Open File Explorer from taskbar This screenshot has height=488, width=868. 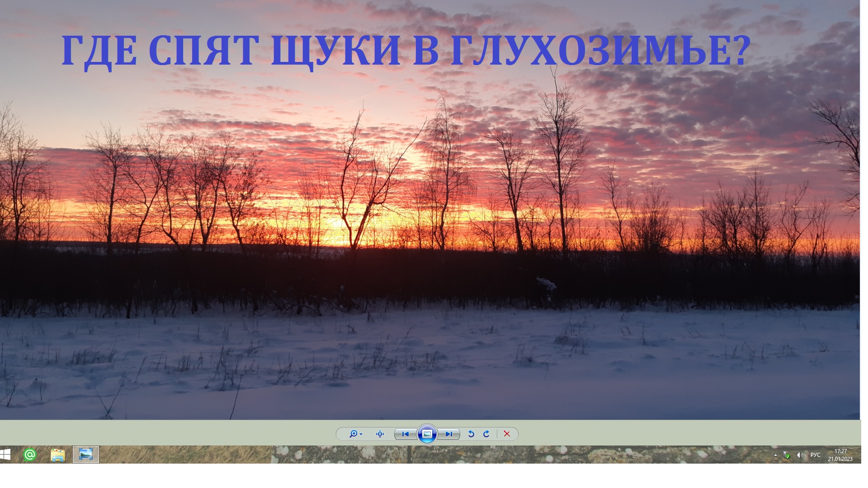(58, 455)
